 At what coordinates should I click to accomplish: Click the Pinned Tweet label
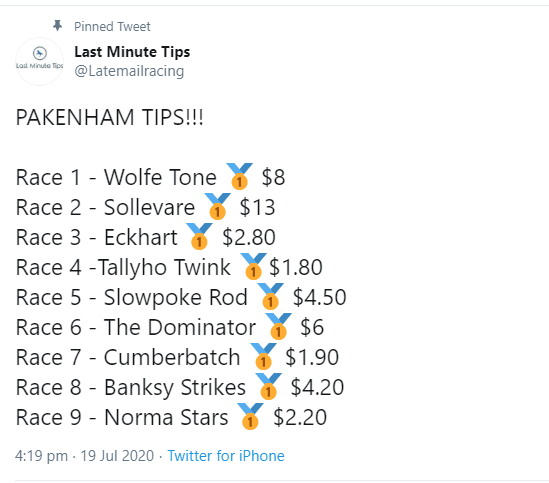112,27
